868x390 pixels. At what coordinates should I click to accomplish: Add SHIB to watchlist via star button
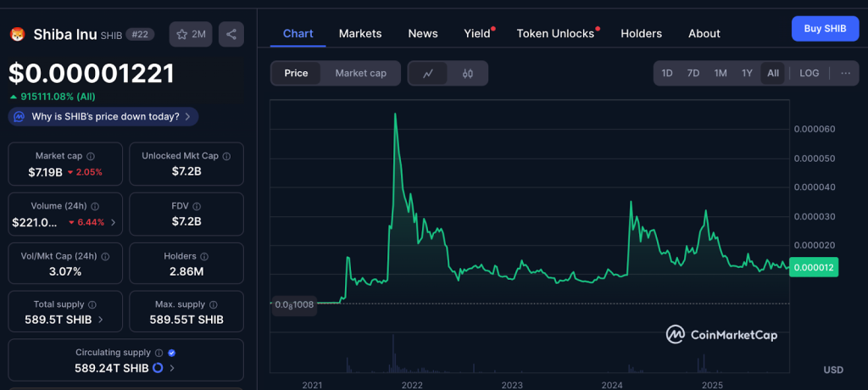pos(191,34)
